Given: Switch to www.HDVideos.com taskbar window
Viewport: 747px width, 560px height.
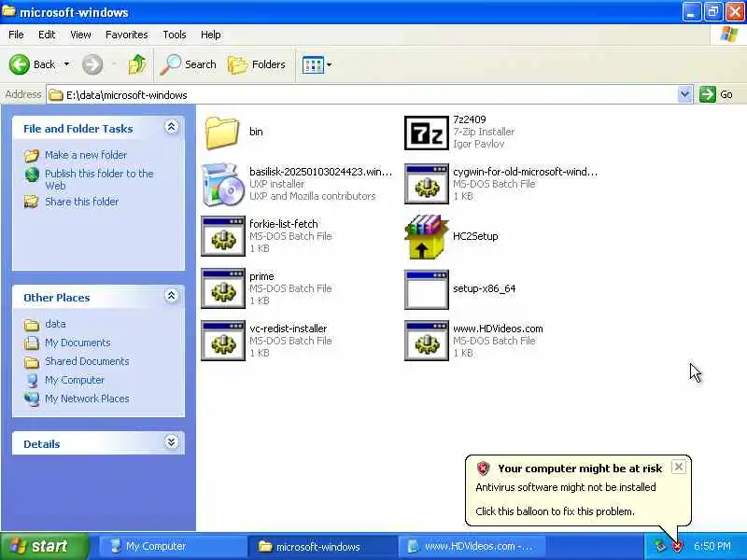Looking at the screenshot, I should click(472, 546).
